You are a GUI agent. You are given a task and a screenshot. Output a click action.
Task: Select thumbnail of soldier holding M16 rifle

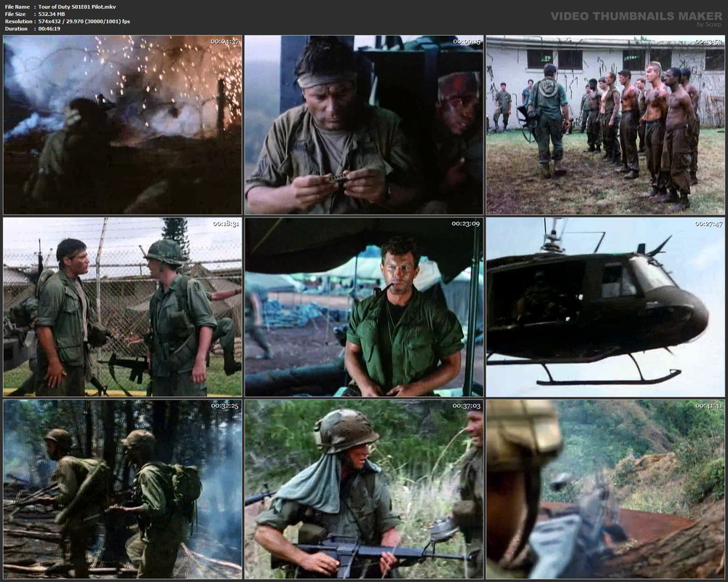click(364, 489)
